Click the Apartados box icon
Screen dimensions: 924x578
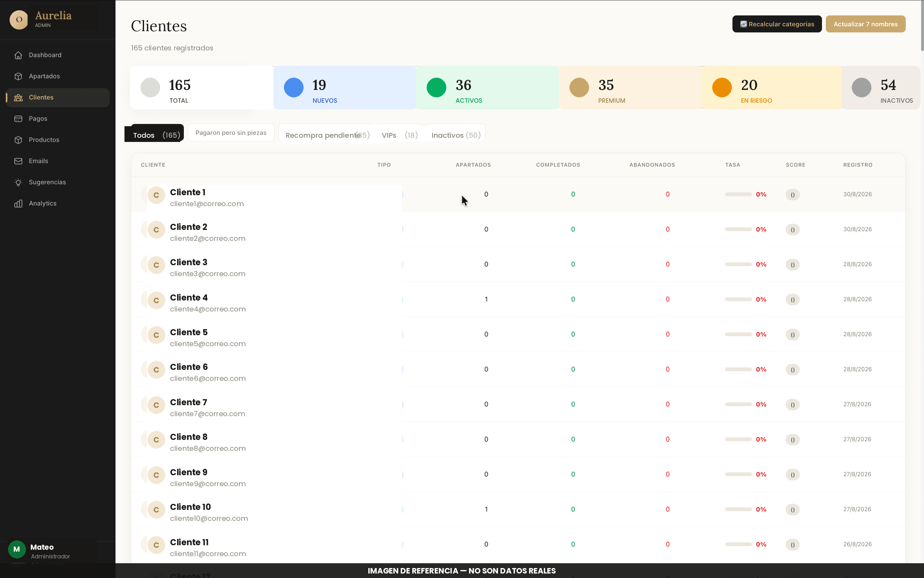pyautogui.click(x=18, y=76)
